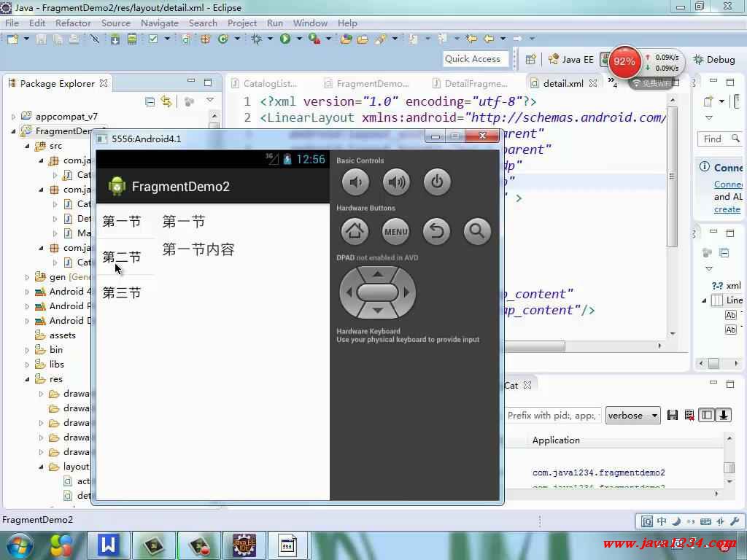747x560 pixels.
Task: Select the assets folder in Package Explorer
Action: 63,335
